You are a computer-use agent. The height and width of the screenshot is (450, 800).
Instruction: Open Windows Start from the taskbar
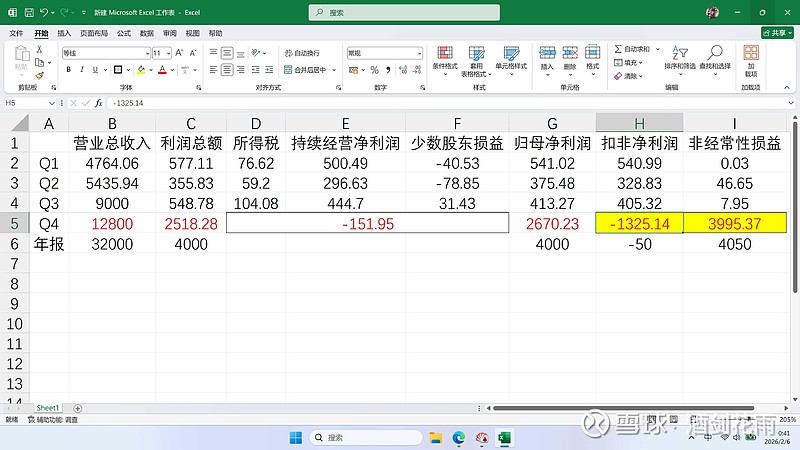click(x=295, y=438)
